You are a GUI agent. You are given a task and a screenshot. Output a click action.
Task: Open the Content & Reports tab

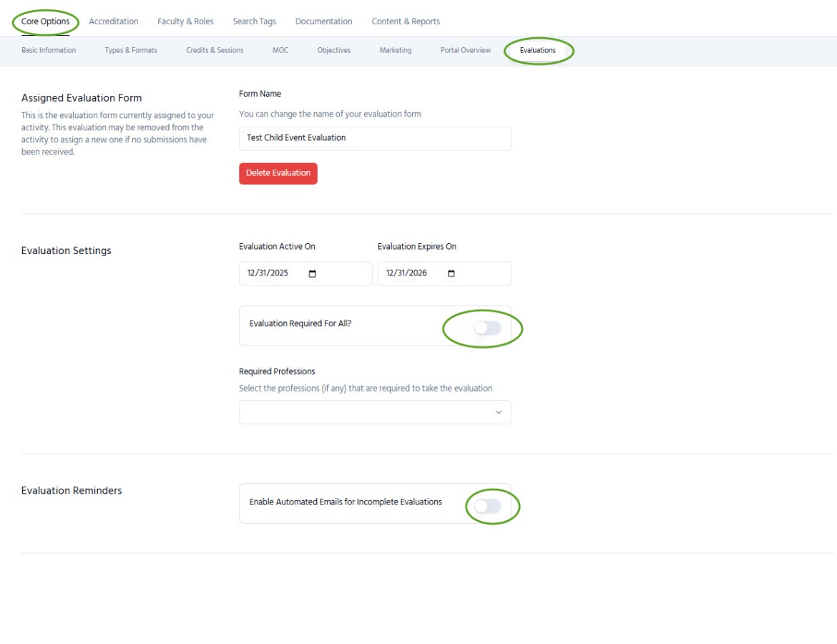coord(406,21)
